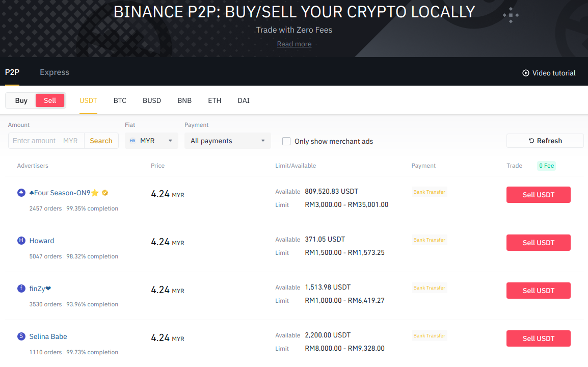Switch to Buy mode
The image size is (588, 367).
21,100
